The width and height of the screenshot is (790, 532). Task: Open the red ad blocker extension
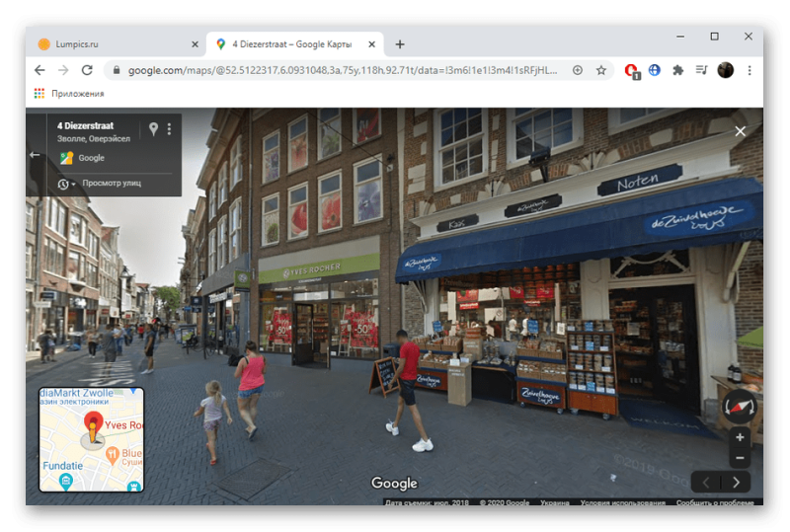point(632,71)
